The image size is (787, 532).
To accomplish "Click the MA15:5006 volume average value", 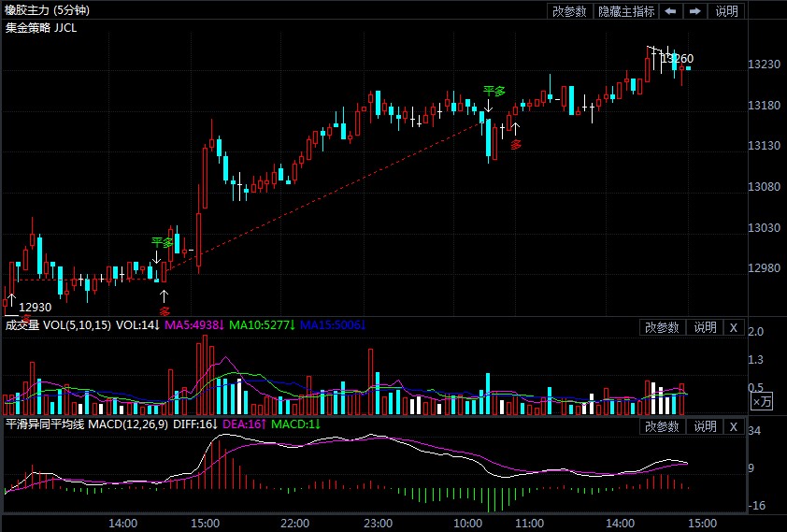I will (x=333, y=325).
